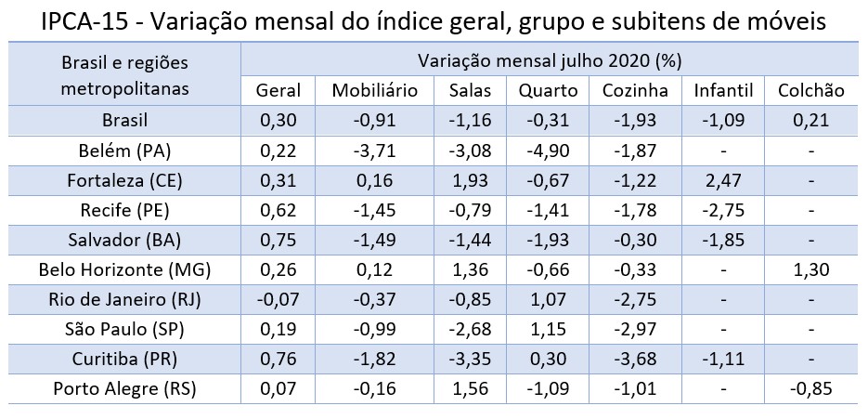Click the 'Rio de Janeiro (RJ)' row label
Viewport: 868px width, 419px height.
click(x=125, y=299)
